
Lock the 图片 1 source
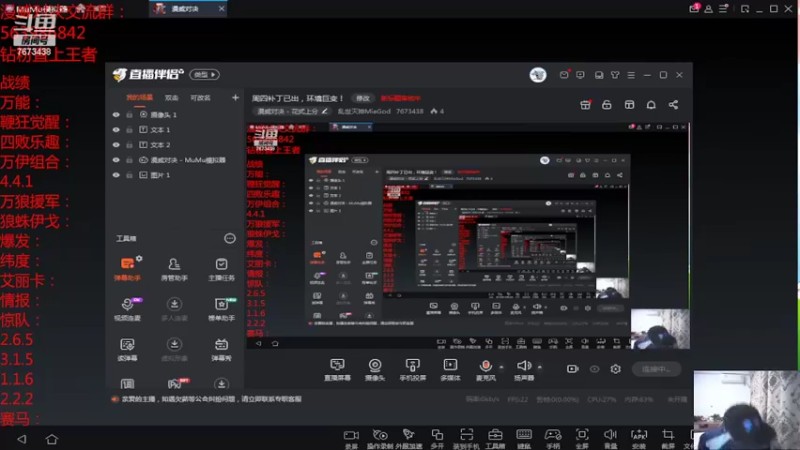pos(129,175)
